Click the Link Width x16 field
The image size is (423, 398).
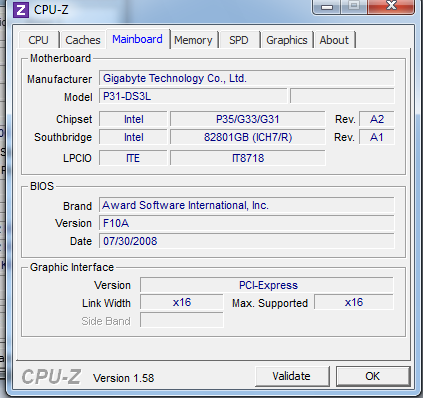coord(182,302)
